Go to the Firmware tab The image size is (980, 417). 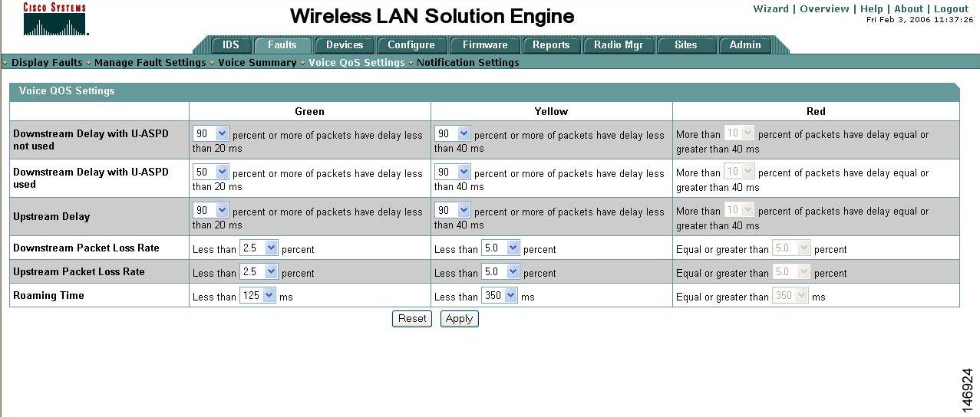(485, 45)
